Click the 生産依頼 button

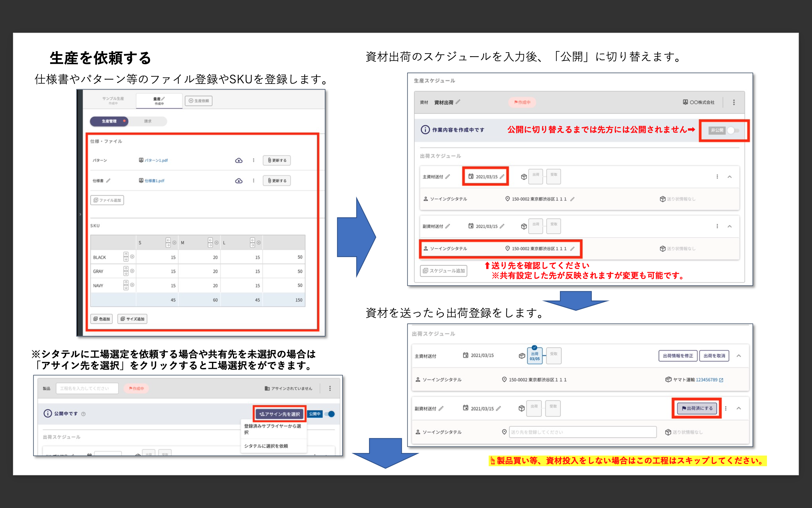tap(199, 101)
